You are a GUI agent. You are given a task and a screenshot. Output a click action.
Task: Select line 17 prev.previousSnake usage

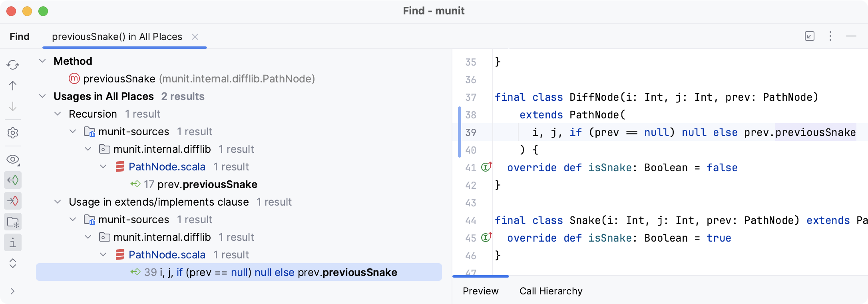(x=207, y=184)
